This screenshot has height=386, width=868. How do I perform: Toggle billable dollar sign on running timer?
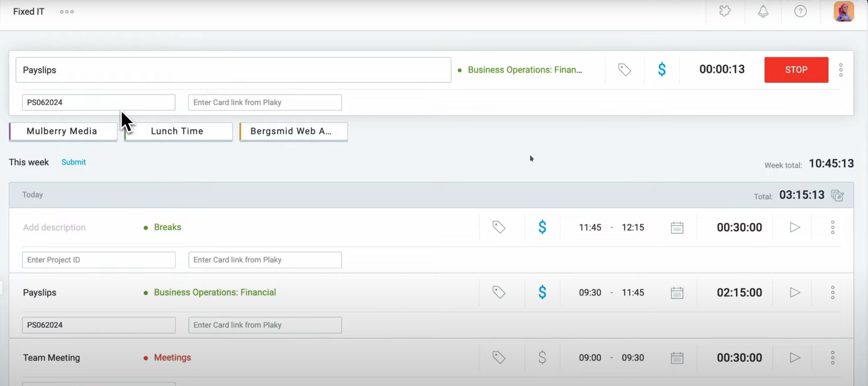point(662,70)
